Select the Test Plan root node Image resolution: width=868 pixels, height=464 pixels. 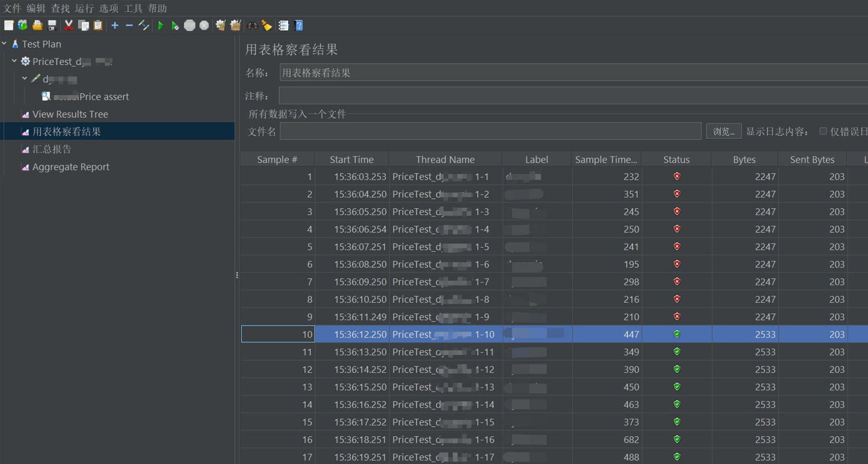(x=41, y=44)
